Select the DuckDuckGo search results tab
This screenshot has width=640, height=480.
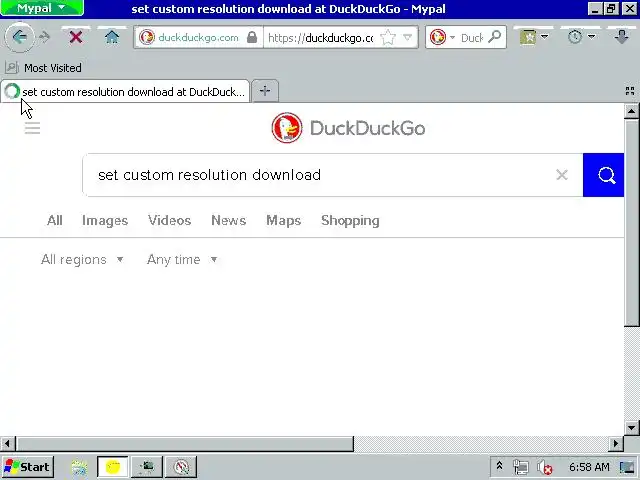pos(125,91)
